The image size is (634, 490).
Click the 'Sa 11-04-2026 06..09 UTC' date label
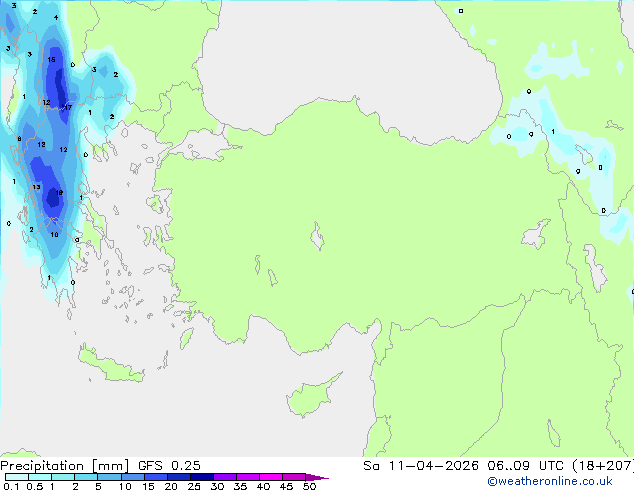pos(464,466)
